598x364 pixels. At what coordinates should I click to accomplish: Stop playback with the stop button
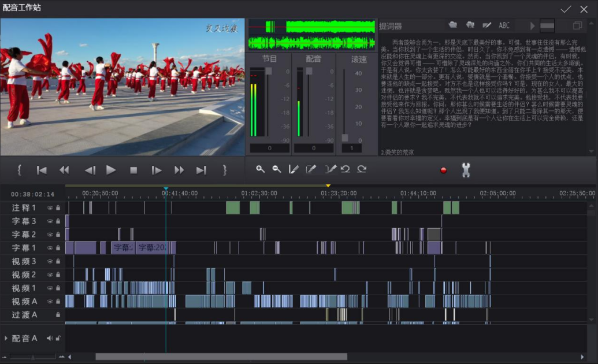click(133, 170)
